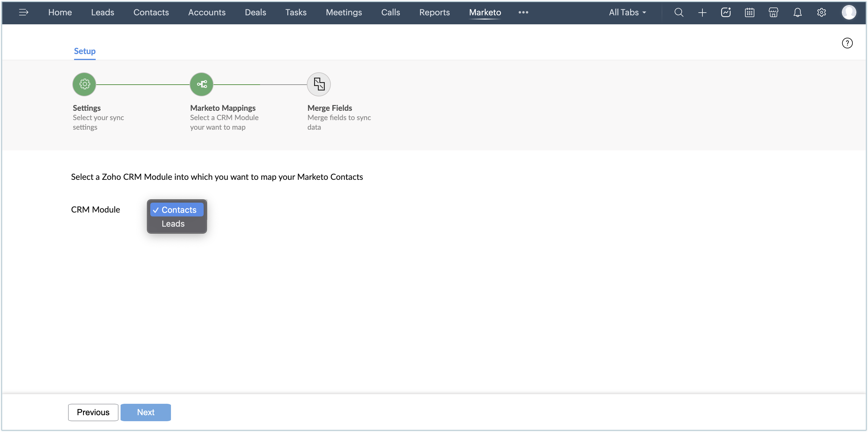Expand the All Tabs dropdown
The image size is (868, 432).
pos(627,13)
